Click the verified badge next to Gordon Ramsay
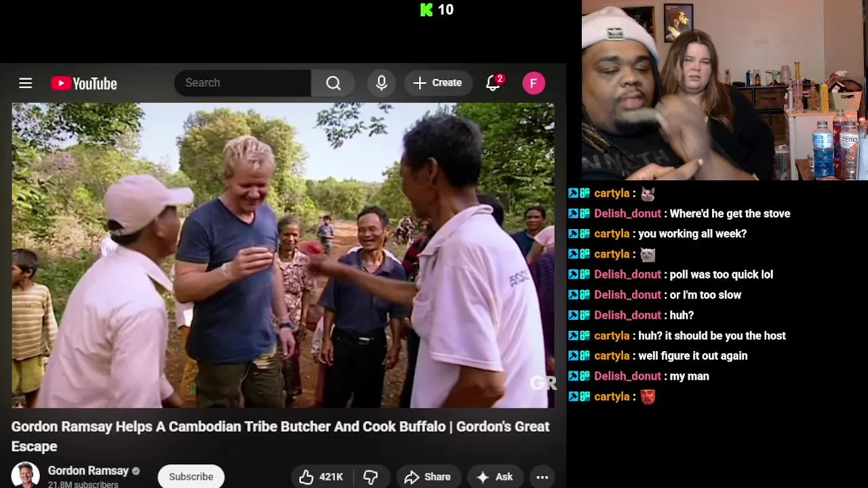 (136, 471)
